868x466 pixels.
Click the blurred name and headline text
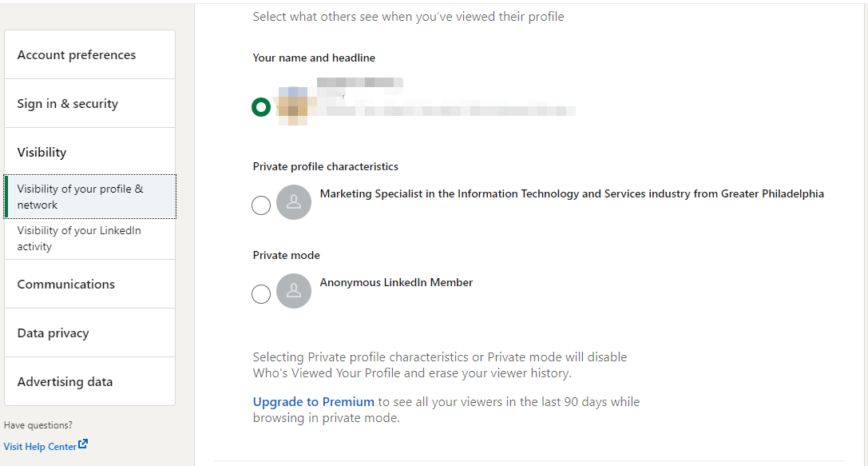(447, 110)
